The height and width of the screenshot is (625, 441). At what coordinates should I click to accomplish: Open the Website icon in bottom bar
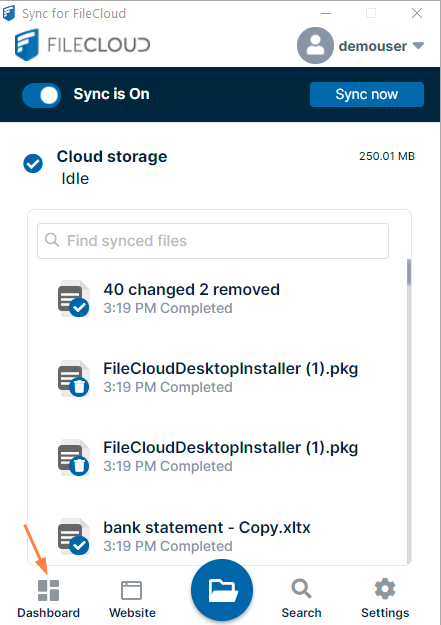[131, 590]
